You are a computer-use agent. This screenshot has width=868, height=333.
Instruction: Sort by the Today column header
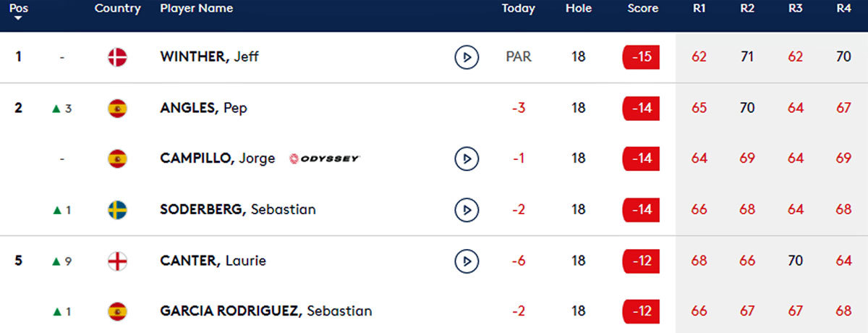[x=518, y=9]
